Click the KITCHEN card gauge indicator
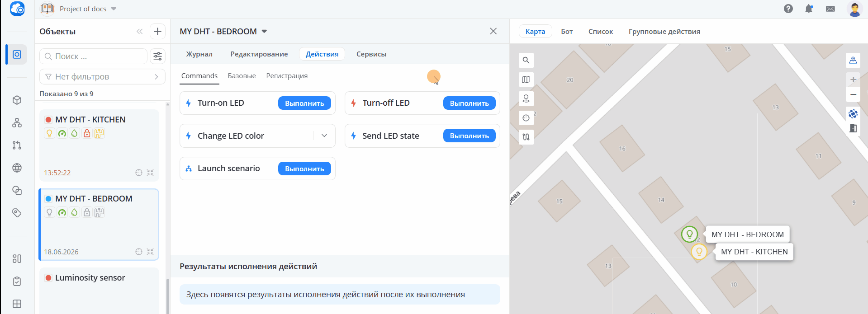 click(x=62, y=133)
